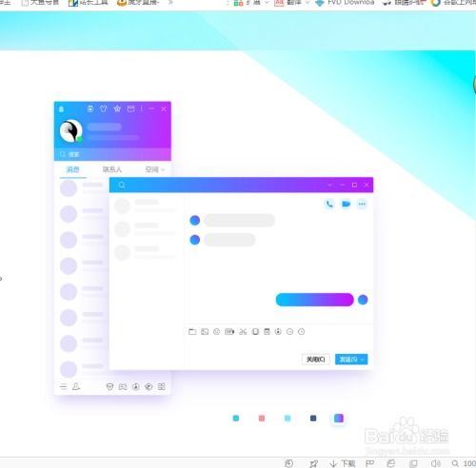Click the send image icon in chat toolbar

click(x=205, y=332)
